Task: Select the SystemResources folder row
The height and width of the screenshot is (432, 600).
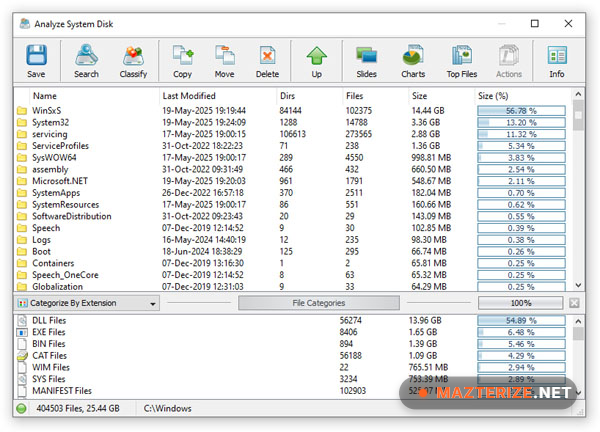Action: [x=292, y=205]
